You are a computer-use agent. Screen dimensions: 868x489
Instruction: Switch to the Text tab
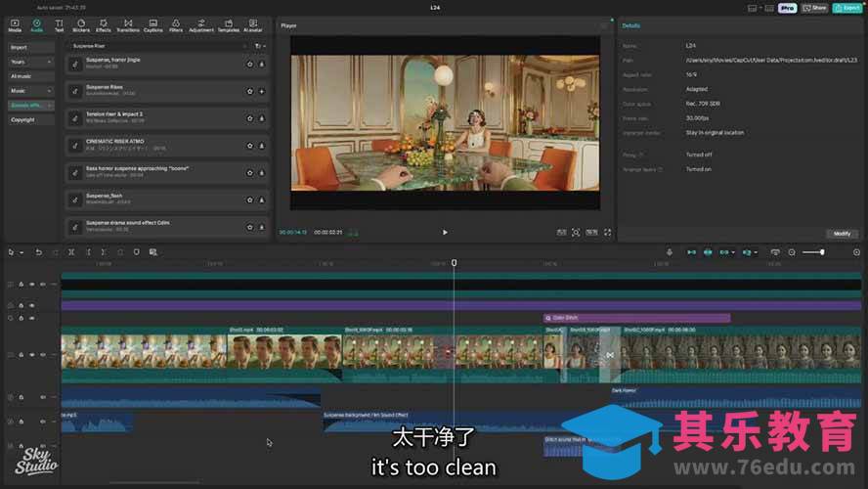coord(59,24)
